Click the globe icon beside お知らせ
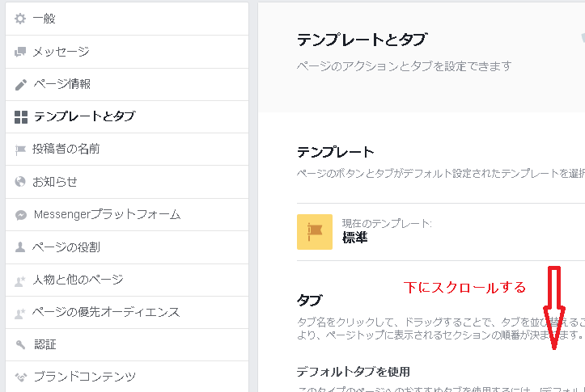 point(20,182)
